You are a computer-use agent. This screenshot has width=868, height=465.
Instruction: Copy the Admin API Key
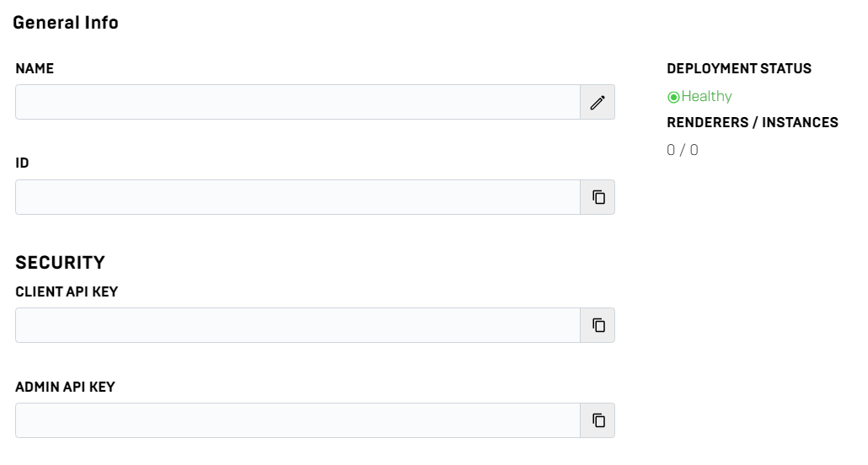click(x=597, y=420)
